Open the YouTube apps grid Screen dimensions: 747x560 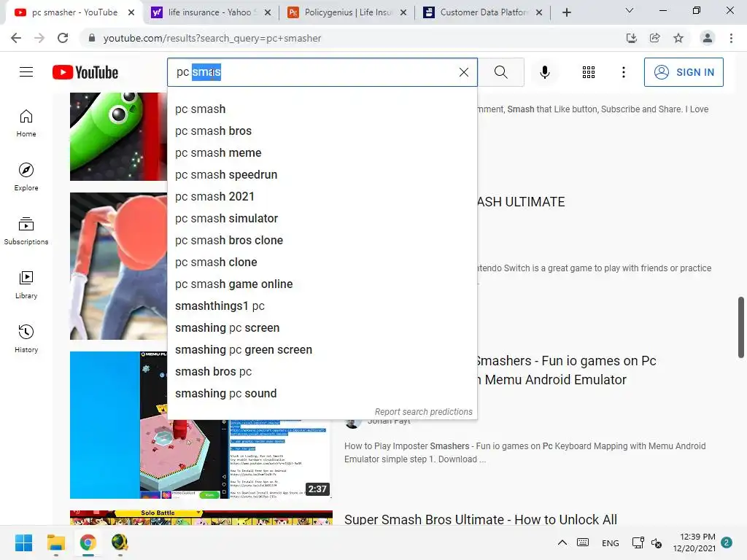coord(589,72)
